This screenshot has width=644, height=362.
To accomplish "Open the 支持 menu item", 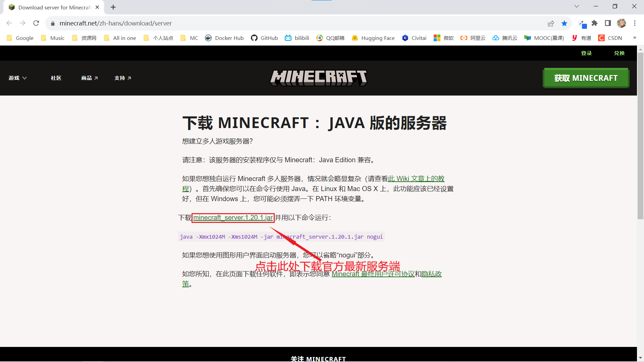I will pos(122,78).
